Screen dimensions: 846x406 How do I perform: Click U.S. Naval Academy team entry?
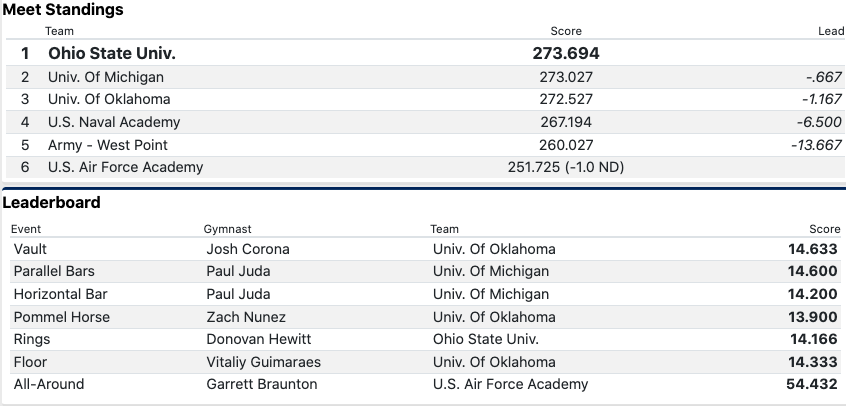coord(114,122)
